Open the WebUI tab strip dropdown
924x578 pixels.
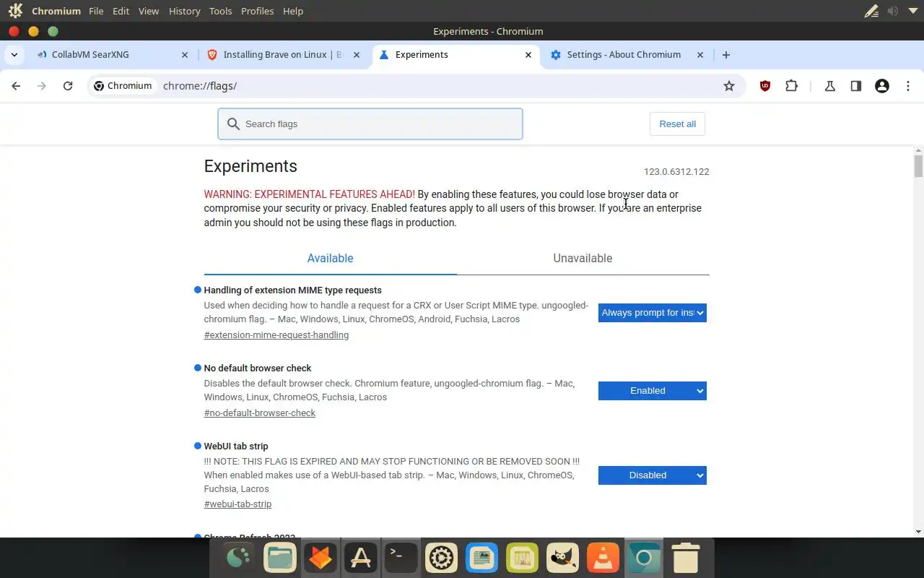click(x=652, y=475)
